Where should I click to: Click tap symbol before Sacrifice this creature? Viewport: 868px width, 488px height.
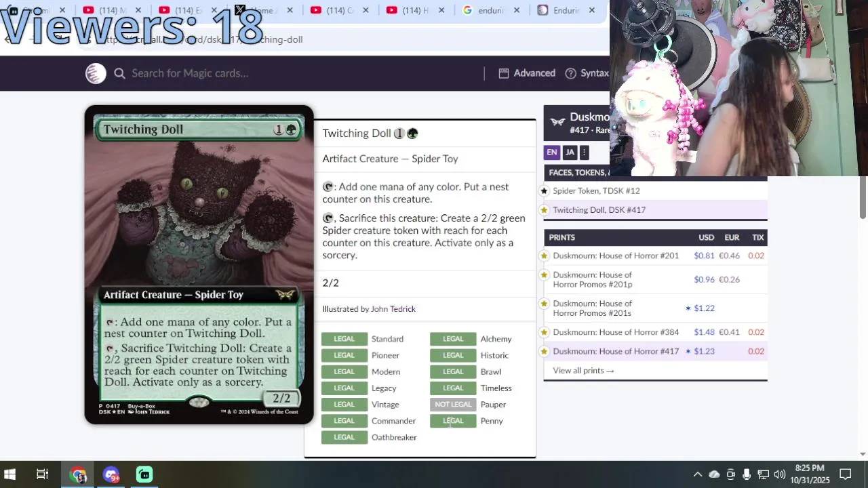coord(328,218)
